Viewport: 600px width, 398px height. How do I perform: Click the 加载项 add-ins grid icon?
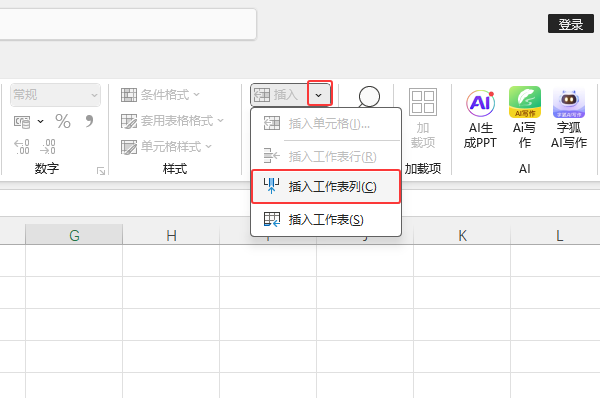coord(423,102)
